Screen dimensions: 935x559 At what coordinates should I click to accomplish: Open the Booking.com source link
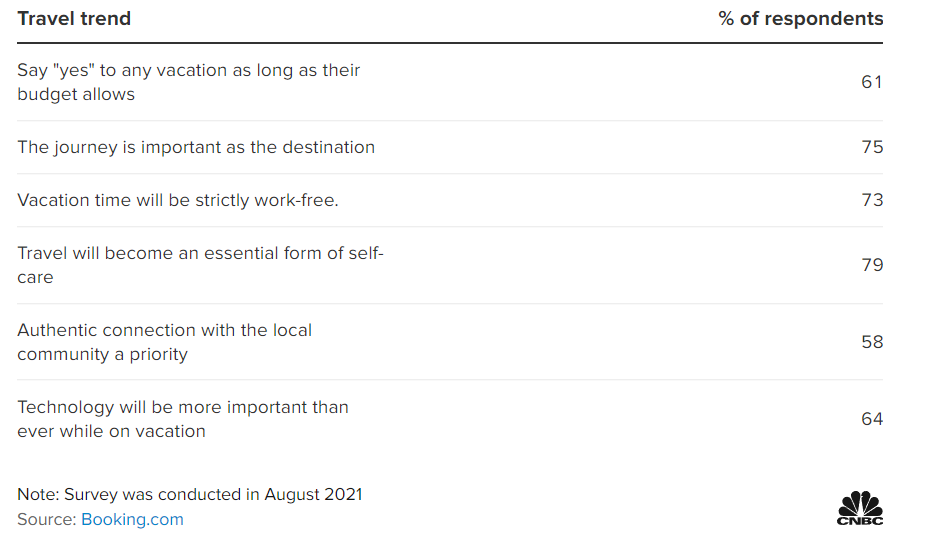point(132,519)
